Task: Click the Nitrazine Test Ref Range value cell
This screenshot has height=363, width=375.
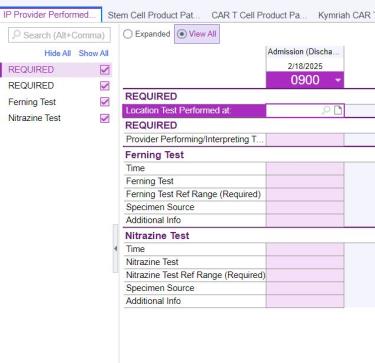Action: (x=305, y=275)
